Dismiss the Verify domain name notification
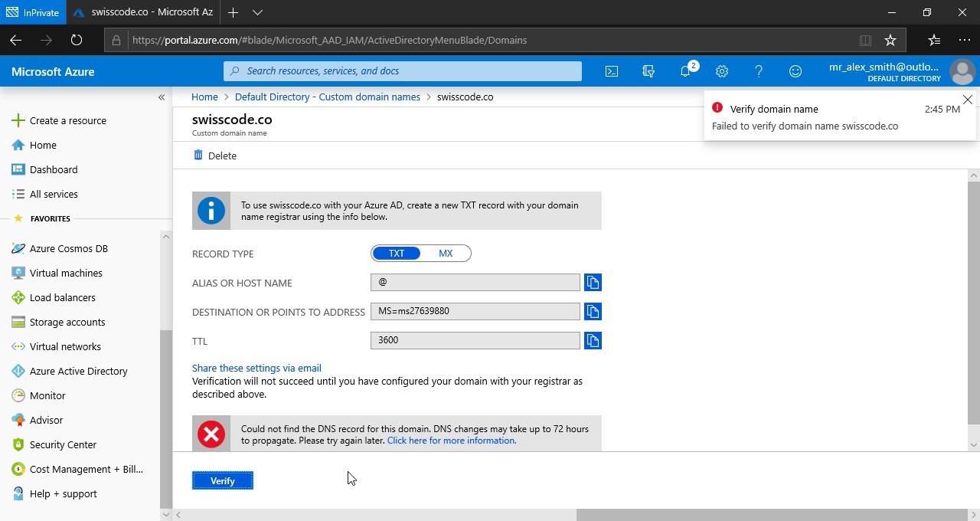Image resolution: width=980 pixels, height=521 pixels. coord(968,100)
